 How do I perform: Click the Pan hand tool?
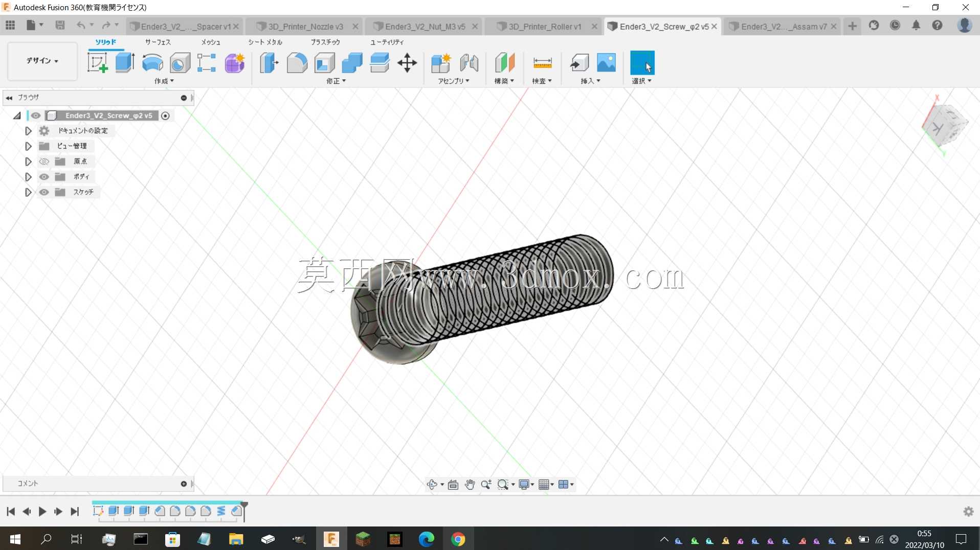pos(470,485)
